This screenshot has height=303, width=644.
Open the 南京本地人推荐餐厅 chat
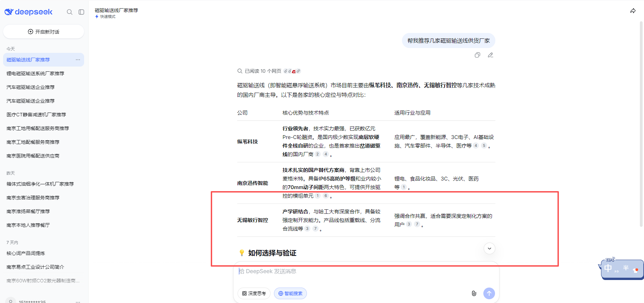(x=44, y=225)
